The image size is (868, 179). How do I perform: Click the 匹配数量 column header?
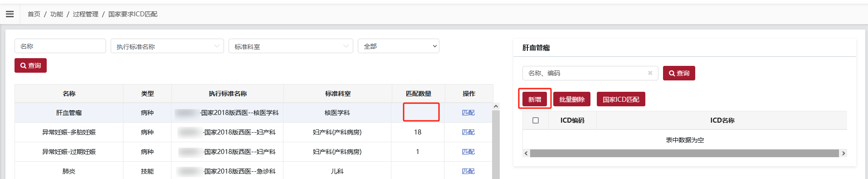click(419, 94)
